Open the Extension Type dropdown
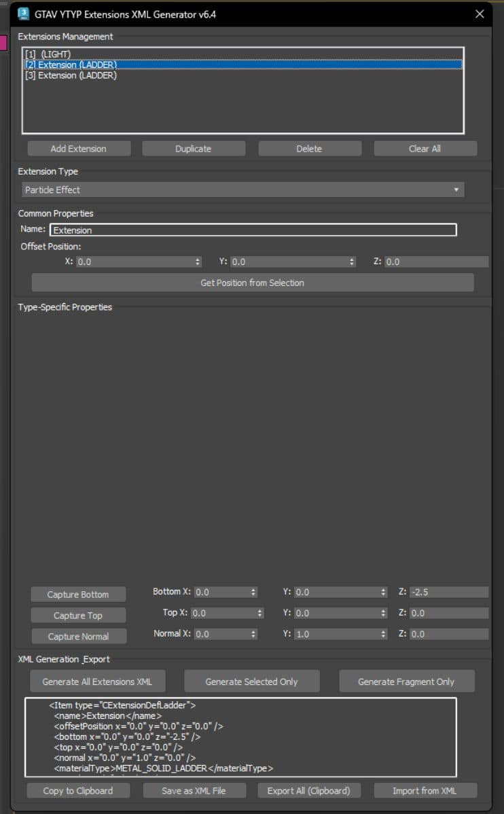 242,190
